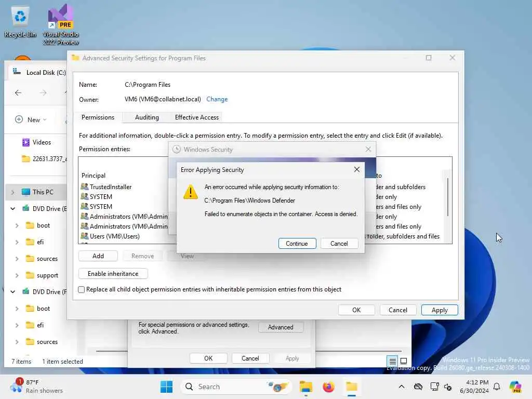Click the Enable inheritance button

pos(113,274)
